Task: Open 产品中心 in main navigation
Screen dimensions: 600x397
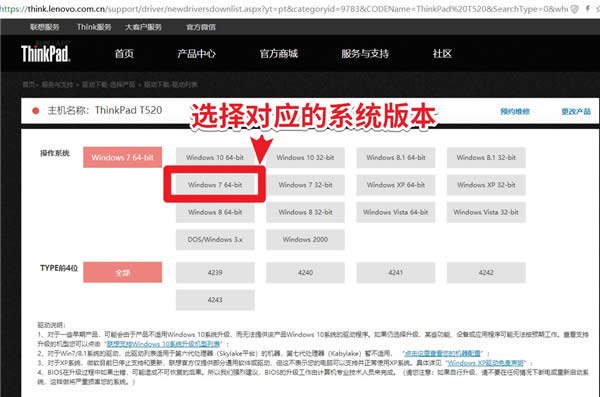Action: click(x=196, y=54)
